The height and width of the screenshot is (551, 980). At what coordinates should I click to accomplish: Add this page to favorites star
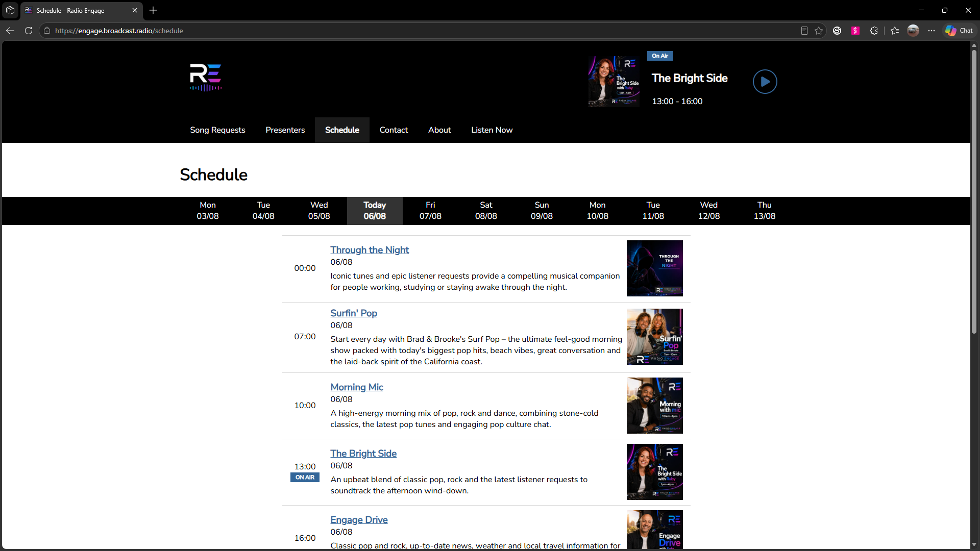point(819,31)
